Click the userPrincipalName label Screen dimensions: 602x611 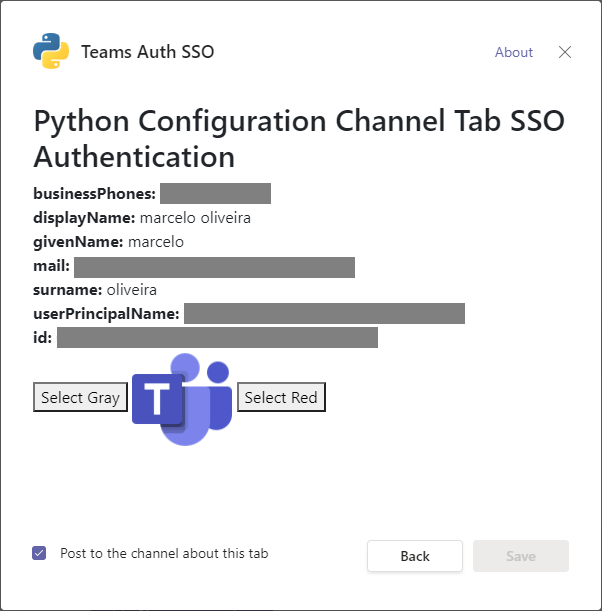point(106,314)
